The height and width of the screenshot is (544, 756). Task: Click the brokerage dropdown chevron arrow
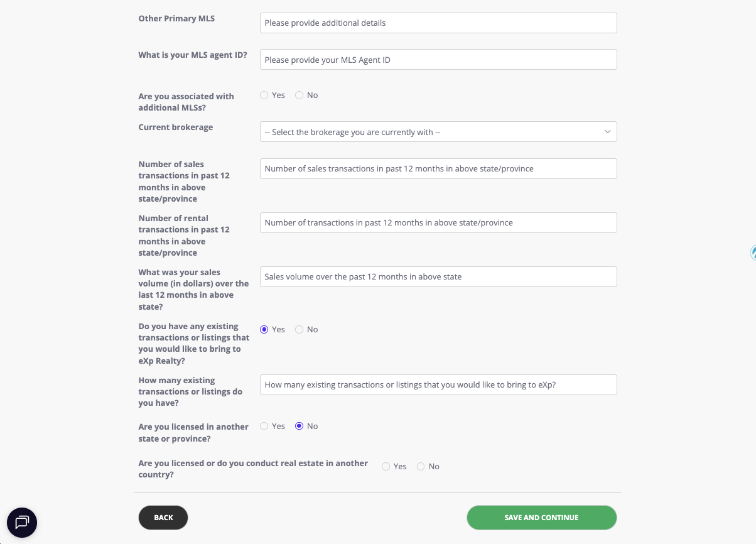click(607, 132)
